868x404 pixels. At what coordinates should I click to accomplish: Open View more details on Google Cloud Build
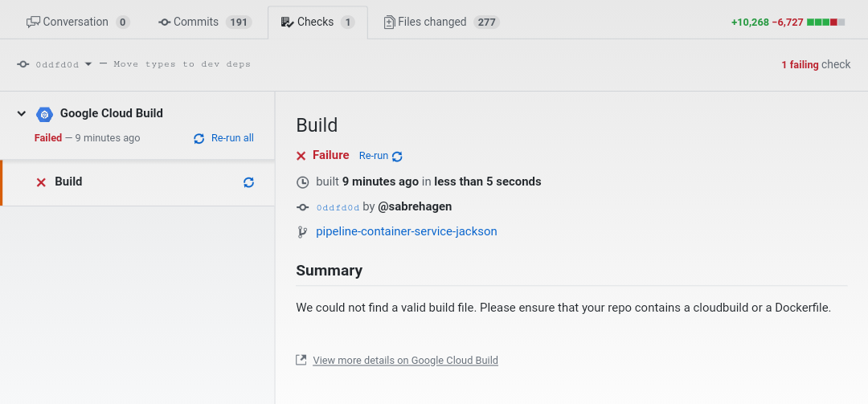[x=405, y=361]
